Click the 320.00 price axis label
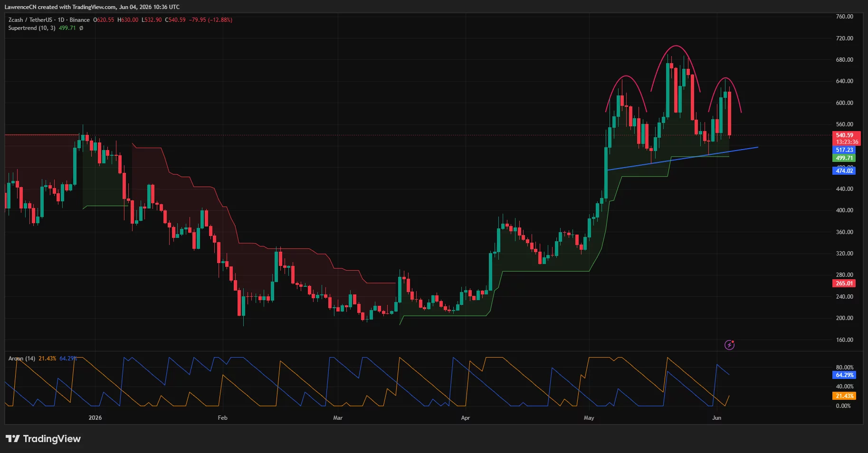 pos(844,254)
